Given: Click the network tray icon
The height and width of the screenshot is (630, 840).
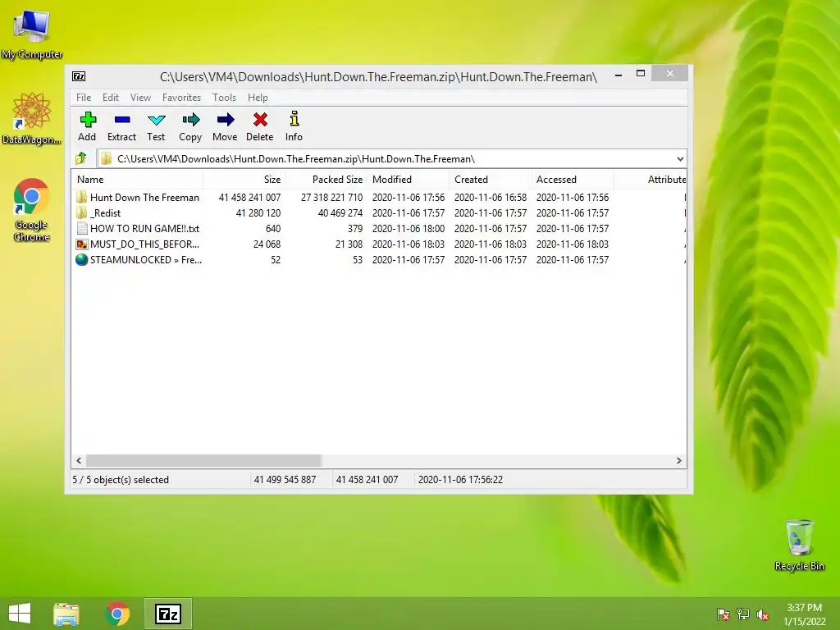Looking at the screenshot, I should pos(743,614).
